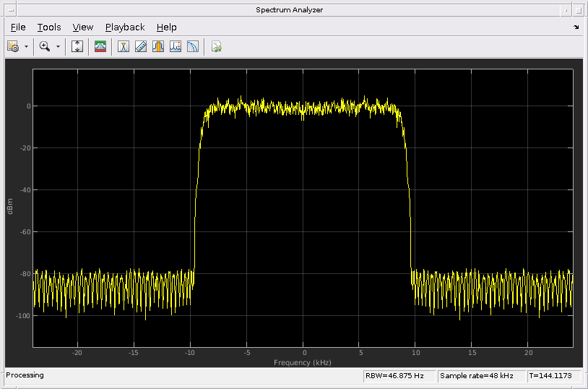
Task: Toggle the Spectral Mask icon
Action: pos(100,46)
